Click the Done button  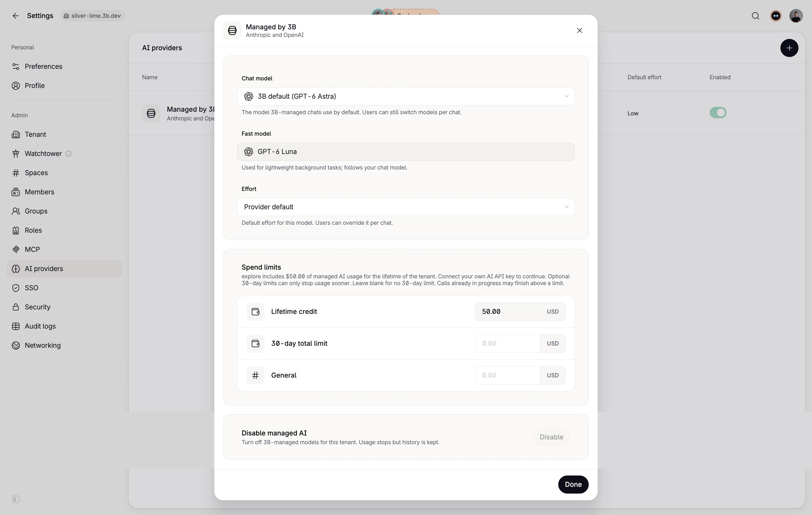(x=573, y=485)
